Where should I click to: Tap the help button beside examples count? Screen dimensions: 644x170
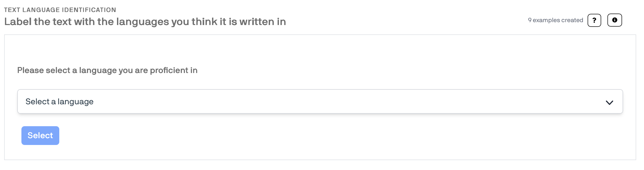click(x=594, y=20)
